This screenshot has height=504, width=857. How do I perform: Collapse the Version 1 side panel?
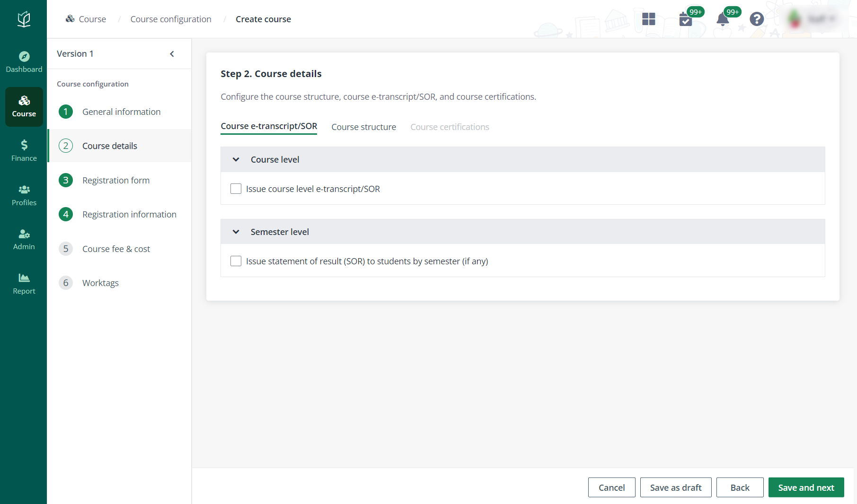tap(172, 54)
